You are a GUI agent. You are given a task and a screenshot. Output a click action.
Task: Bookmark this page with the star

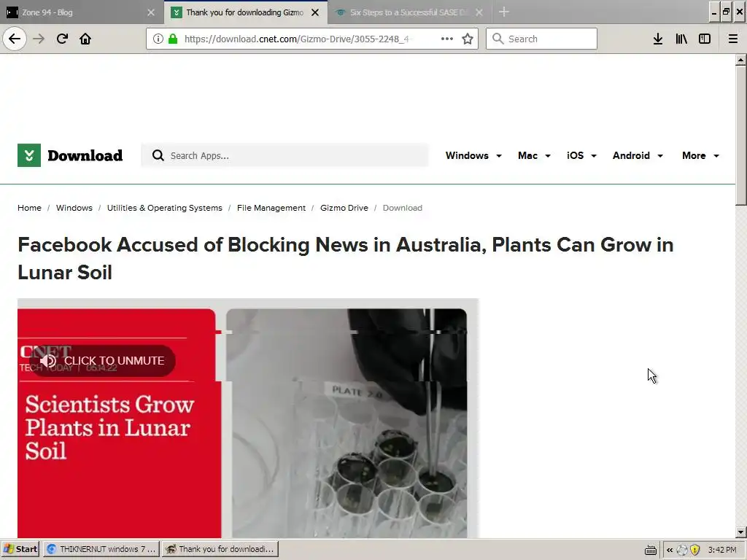click(x=468, y=39)
